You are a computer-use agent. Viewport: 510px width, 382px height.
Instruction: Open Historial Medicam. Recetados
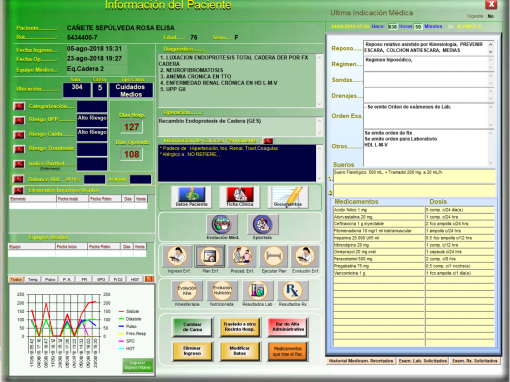tap(361, 361)
